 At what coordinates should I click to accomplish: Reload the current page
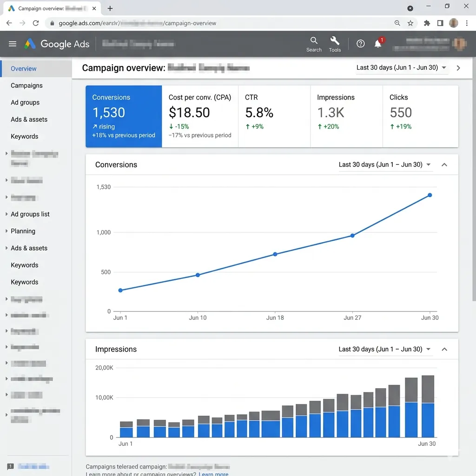(36, 23)
